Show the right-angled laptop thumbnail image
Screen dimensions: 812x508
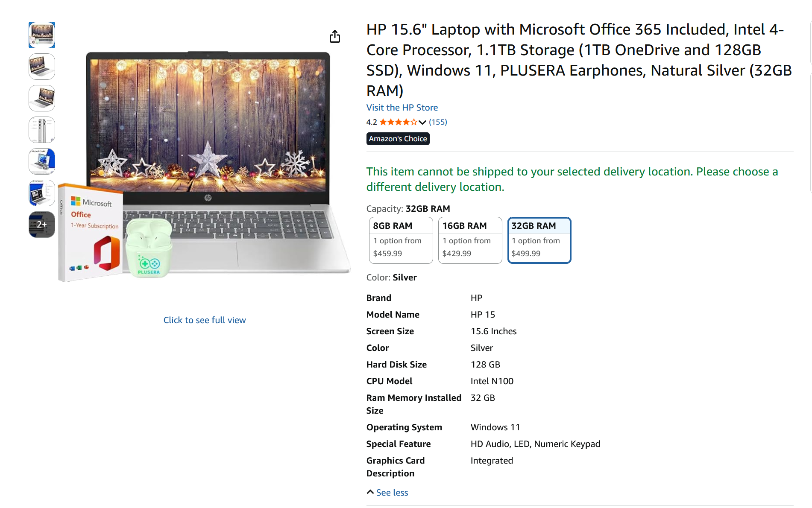(42, 98)
